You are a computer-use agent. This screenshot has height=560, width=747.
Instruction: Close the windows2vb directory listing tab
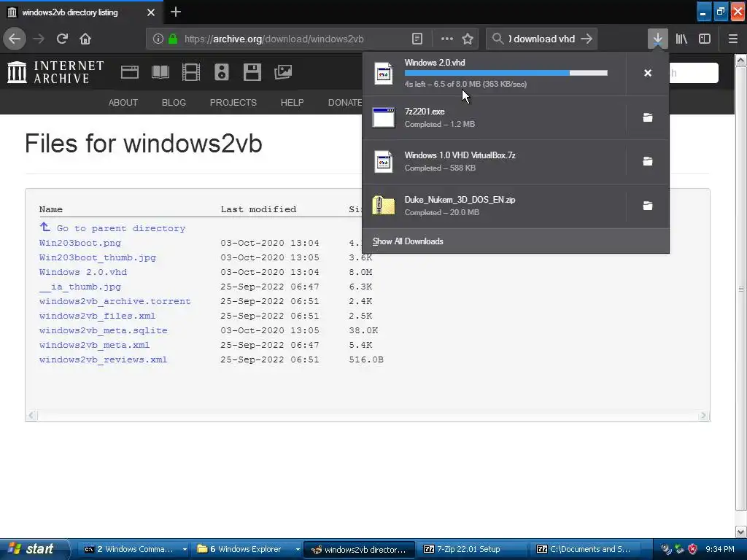151,12
